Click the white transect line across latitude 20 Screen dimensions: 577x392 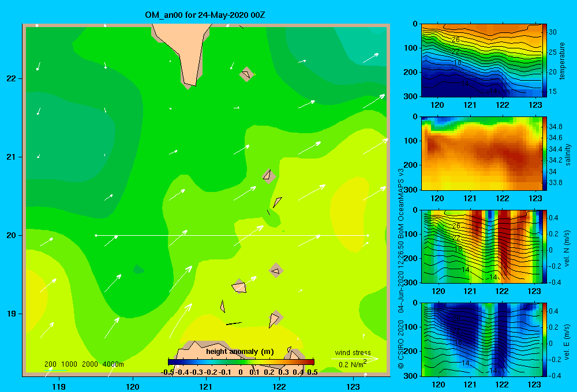pyautogui.click(x=232, y=235)
